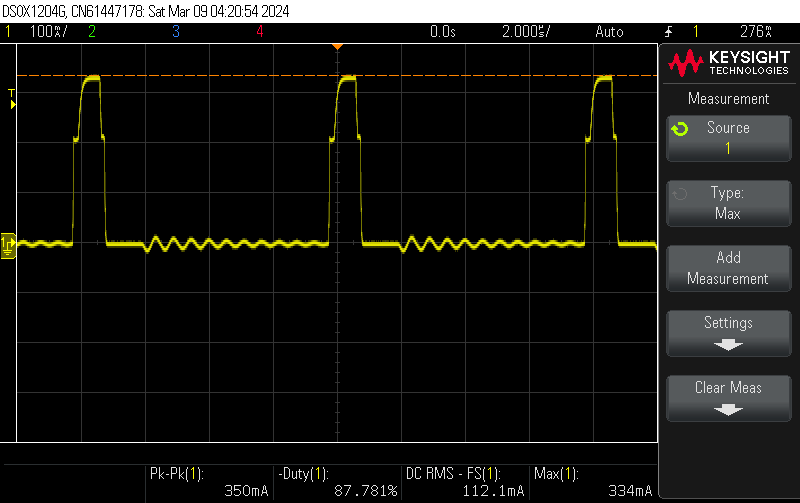Select the Pk-Pk(1) measurement 350mA
Screen dimensions: 800x503
(209, 482)
